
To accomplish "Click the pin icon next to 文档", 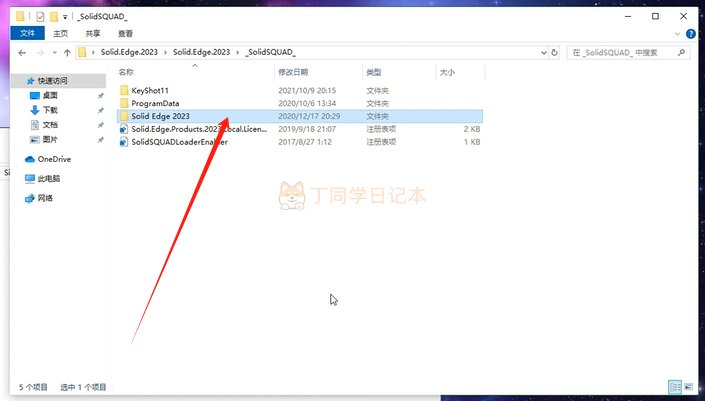I will pos(101,125).
